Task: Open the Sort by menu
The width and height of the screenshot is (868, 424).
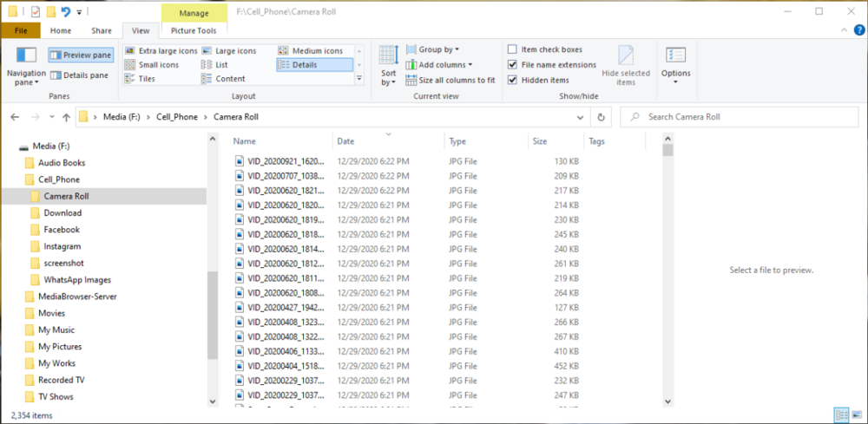Action: (x=389, y=67)
